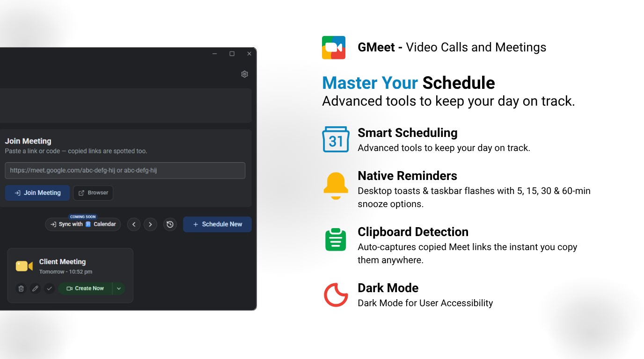Viewport: 644px width, 359px height.
Task: Click the Join Meeting button
Action: coord(37,193)
